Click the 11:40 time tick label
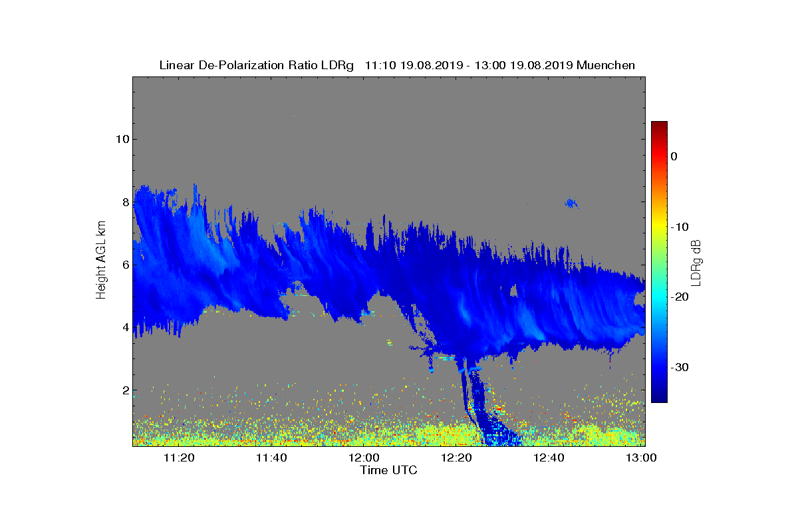 point(271,458)
